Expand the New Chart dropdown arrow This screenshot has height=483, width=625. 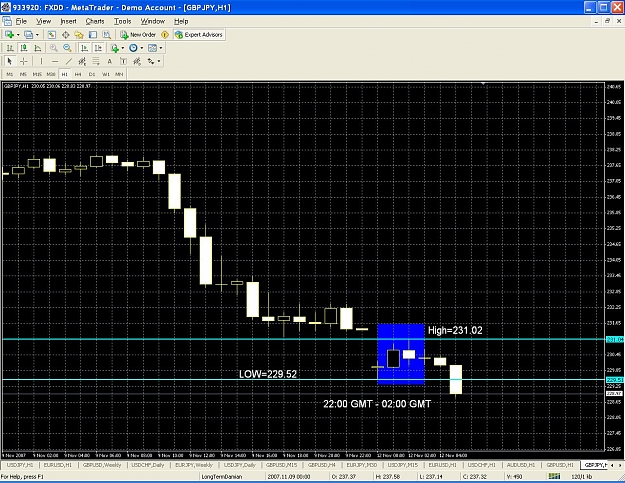18,35
